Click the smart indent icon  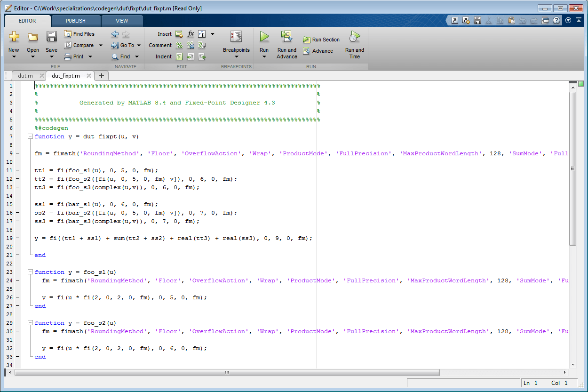179,56
